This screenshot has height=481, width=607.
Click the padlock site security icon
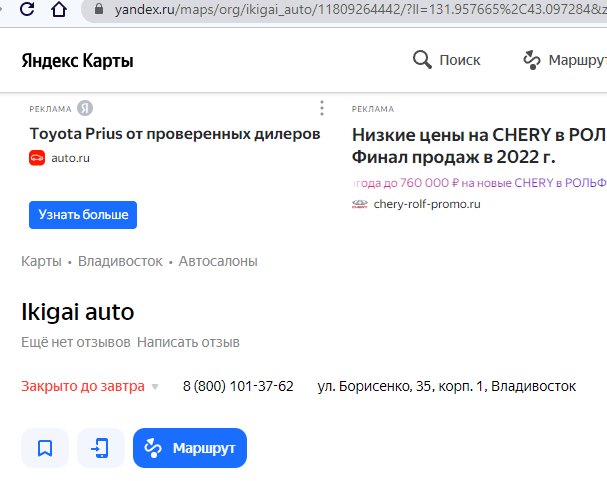point(99,9)
